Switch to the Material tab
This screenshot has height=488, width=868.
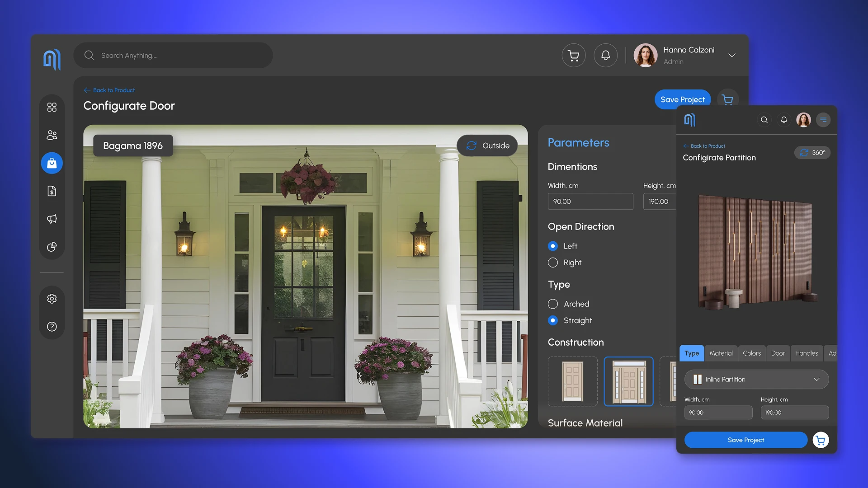pyautogui.click(x=721, y=353)
